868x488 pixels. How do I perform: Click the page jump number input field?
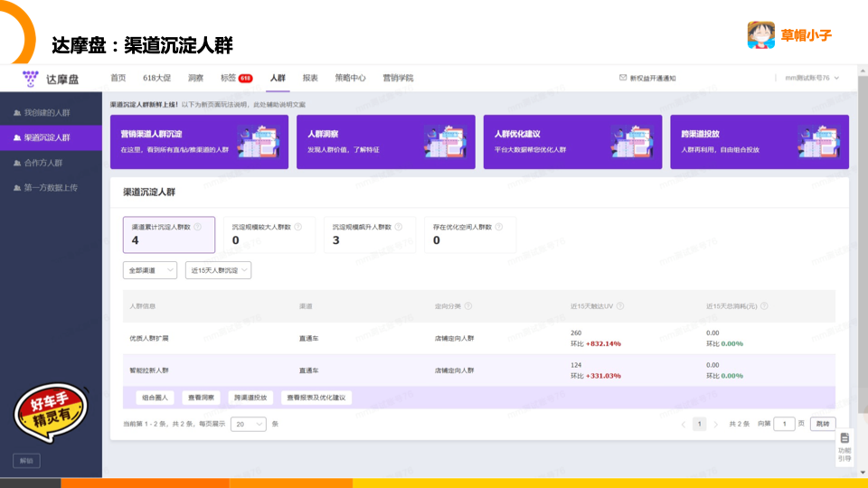click(x=784, y=424)
